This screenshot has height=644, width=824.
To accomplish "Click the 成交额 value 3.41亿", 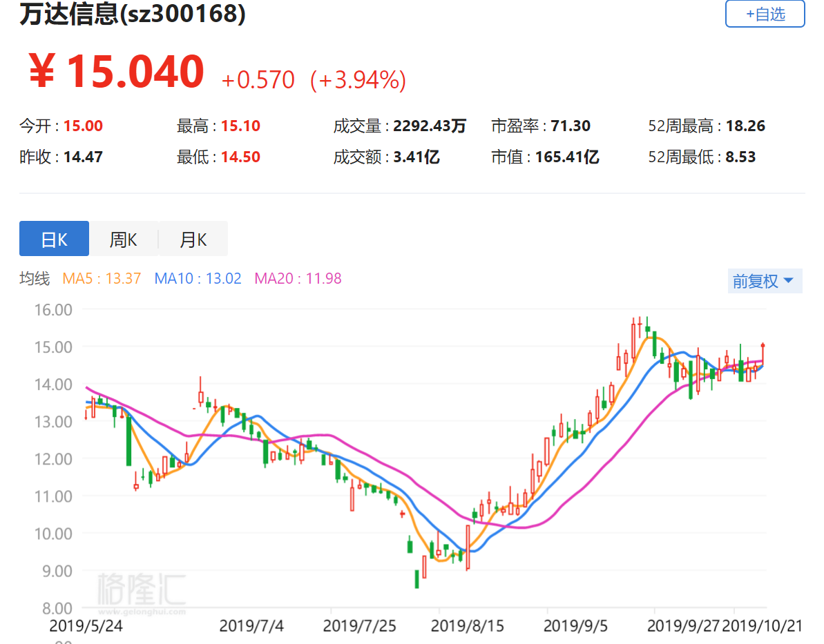I will (x=416, y=157).
